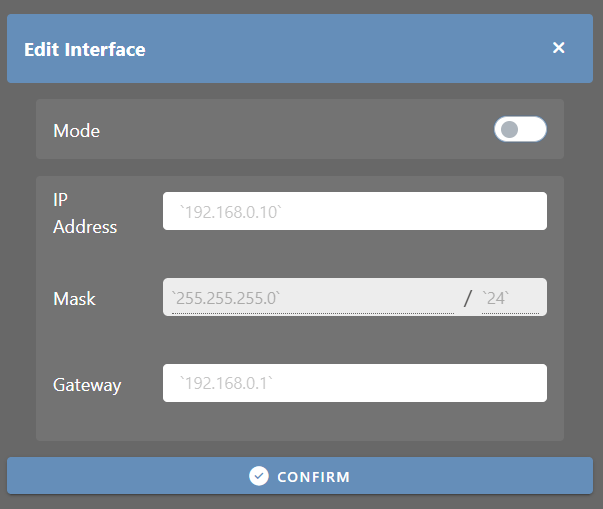Confirm the interface settings
This screenshot has height=509, width=603.
click(x=300, y=476)
